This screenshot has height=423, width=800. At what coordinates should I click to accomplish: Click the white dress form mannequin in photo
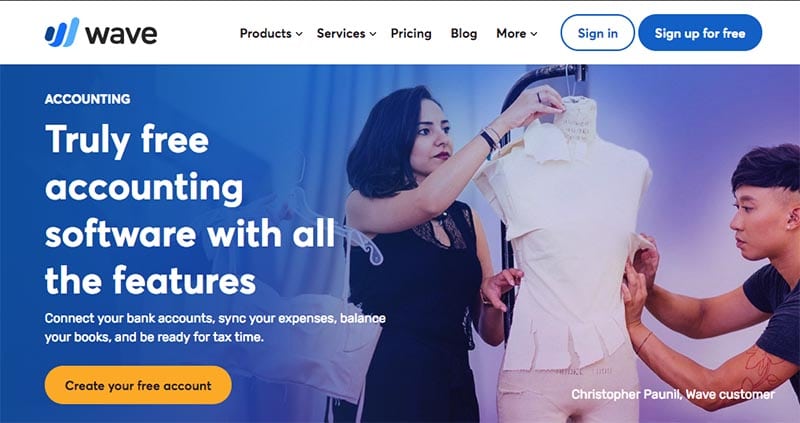(564, 245)
